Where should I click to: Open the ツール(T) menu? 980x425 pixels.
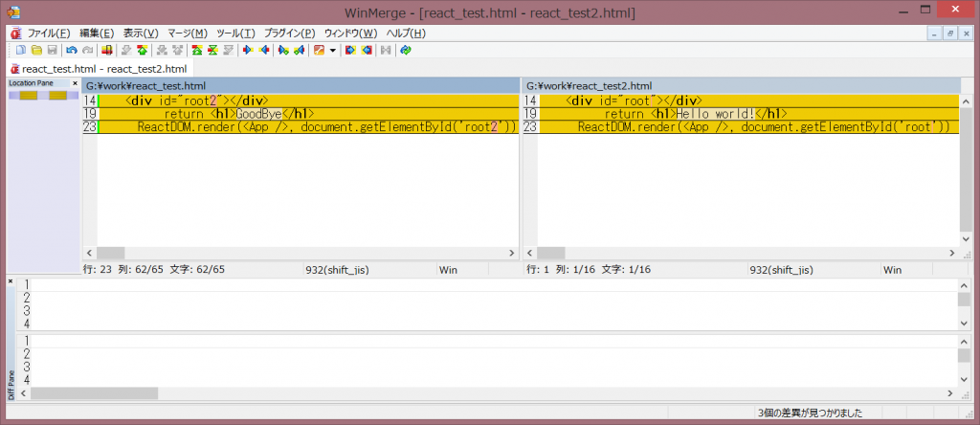(235, 34)
